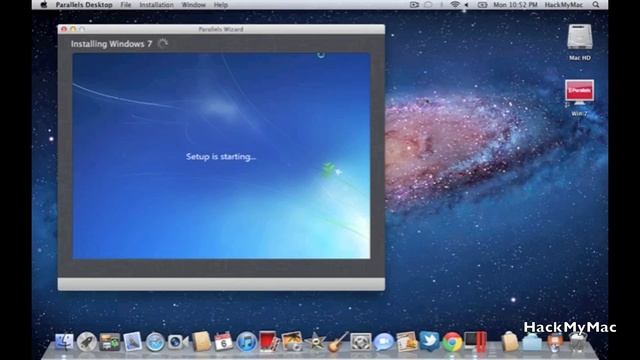
Task: Open Address Book from the dock
Action: [201, 341]
